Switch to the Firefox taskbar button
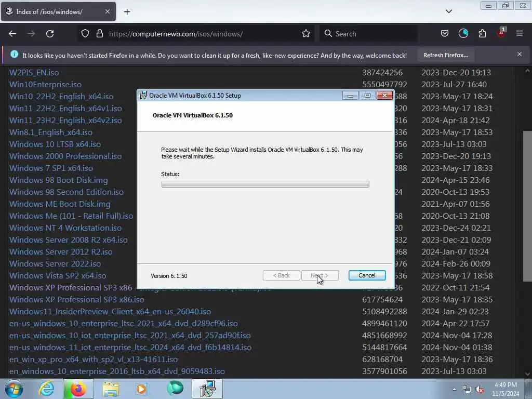The image size is (532, 399). pyautogui.click(x=78, y=389)
